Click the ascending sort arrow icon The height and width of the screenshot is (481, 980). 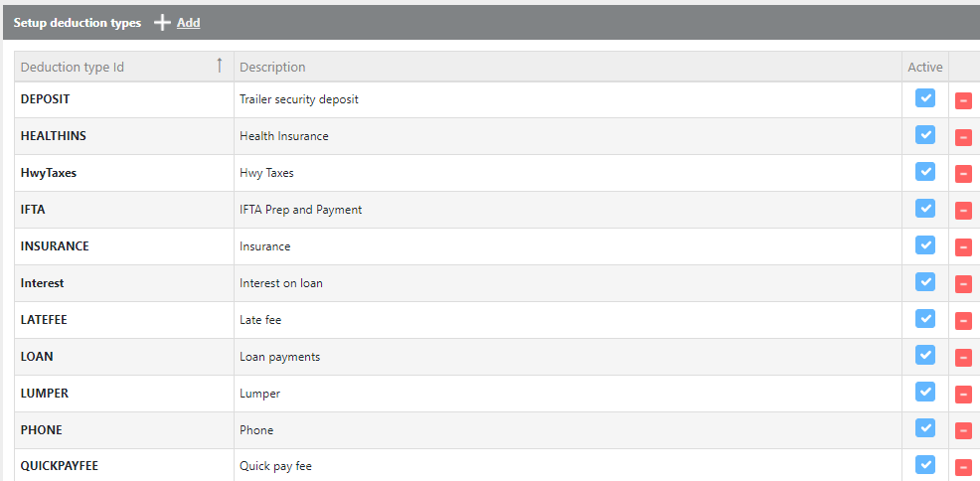click(220, 66)
